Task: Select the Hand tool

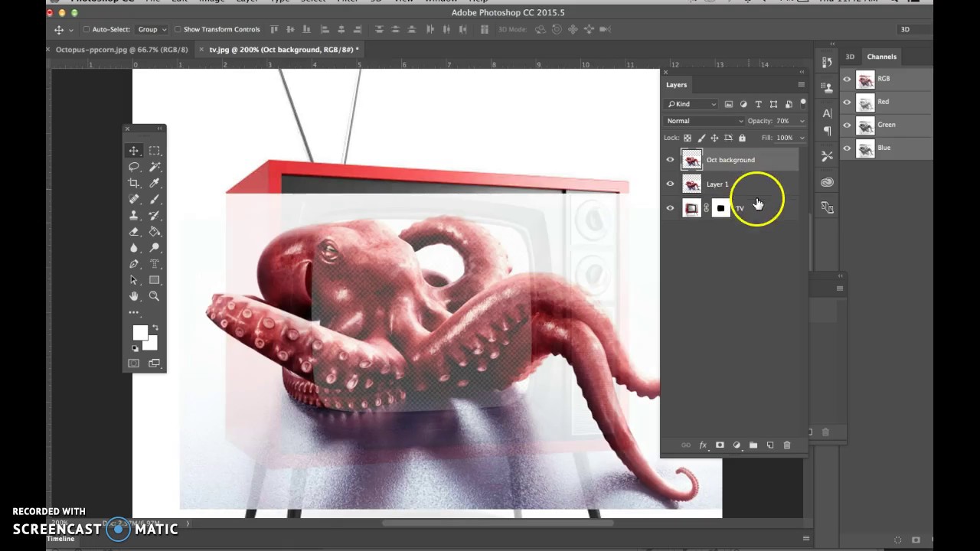Action: point(134,296)
